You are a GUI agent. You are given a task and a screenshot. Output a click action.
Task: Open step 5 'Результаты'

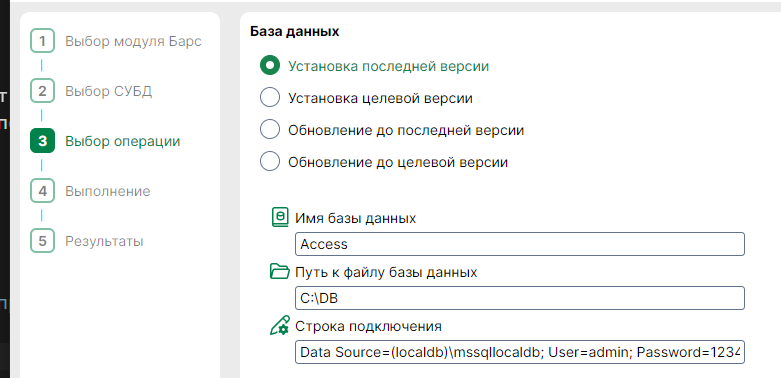coord(87,241)
